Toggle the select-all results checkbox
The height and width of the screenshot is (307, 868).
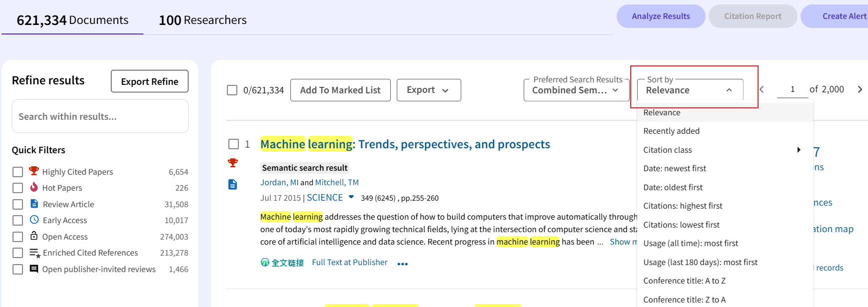click(x=232, y=90)
